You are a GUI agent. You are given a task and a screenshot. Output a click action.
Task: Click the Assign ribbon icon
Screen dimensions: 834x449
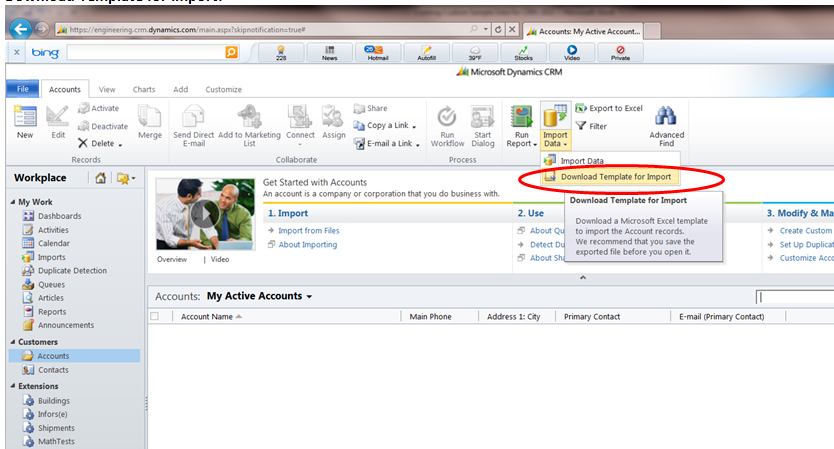point(333,116)
